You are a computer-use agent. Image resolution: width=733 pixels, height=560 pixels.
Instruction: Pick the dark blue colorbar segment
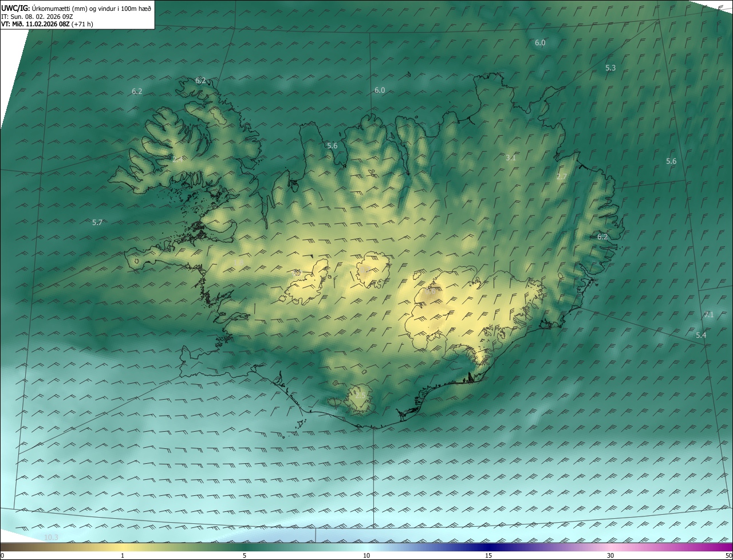point(488,547)
